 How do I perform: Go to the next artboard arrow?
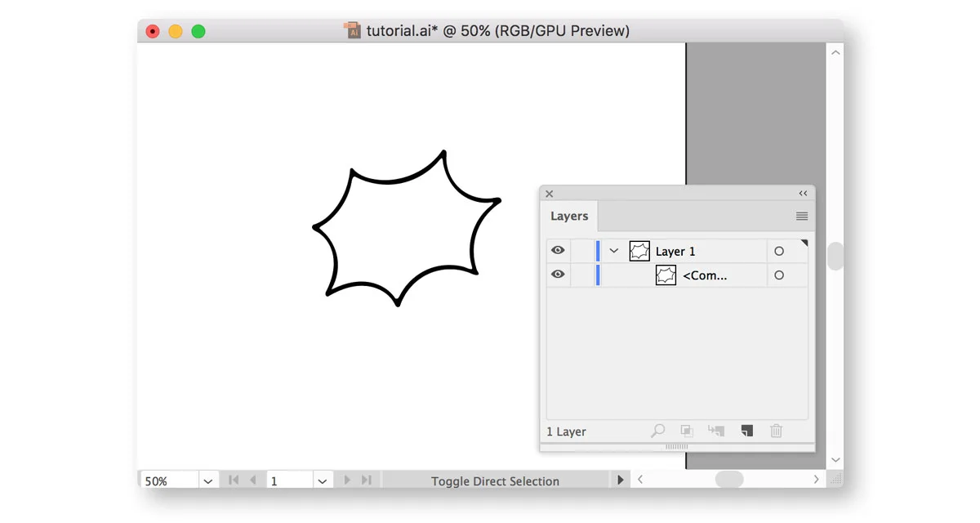(x=348, y=480)
